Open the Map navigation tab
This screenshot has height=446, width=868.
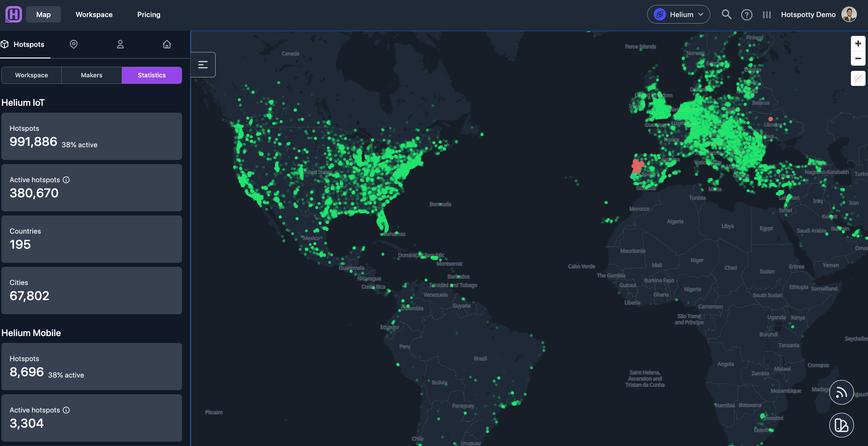click(x=43, y=14)
